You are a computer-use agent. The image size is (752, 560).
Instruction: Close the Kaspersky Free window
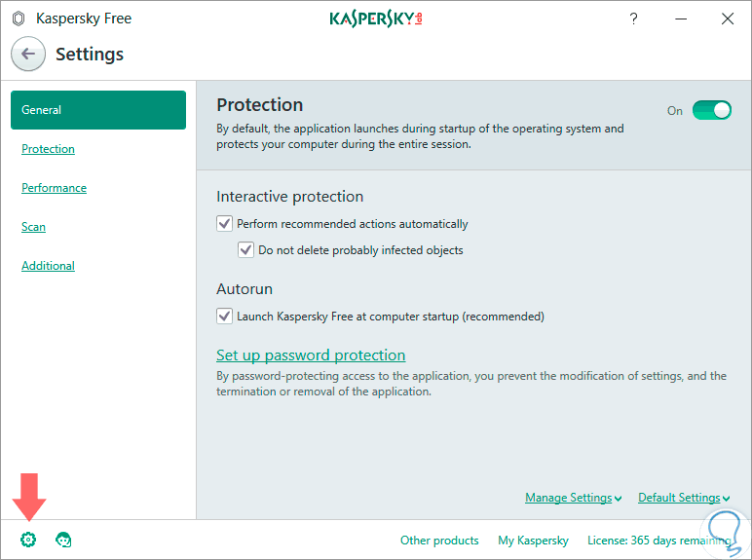[x=727, y=19]
